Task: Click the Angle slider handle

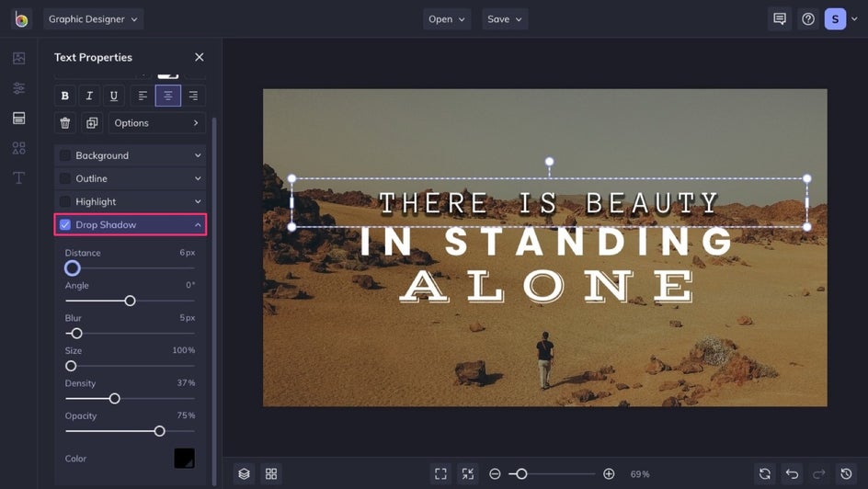Action: pos(130,301)
